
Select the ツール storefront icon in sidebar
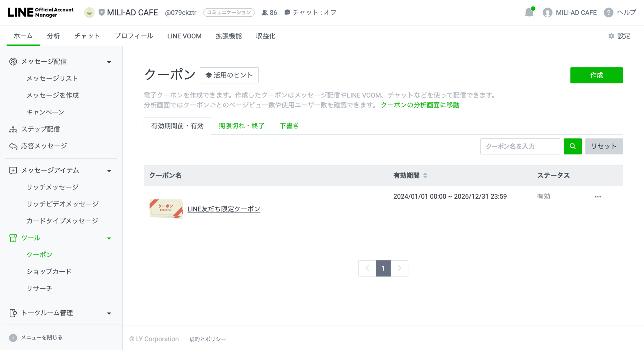pyautogui.click(x=13, y=238)
